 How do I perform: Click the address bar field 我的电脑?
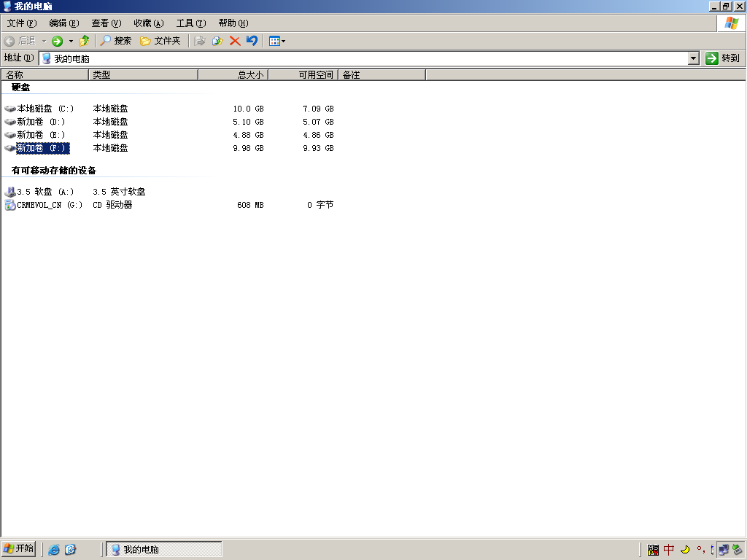pos(364,58)
